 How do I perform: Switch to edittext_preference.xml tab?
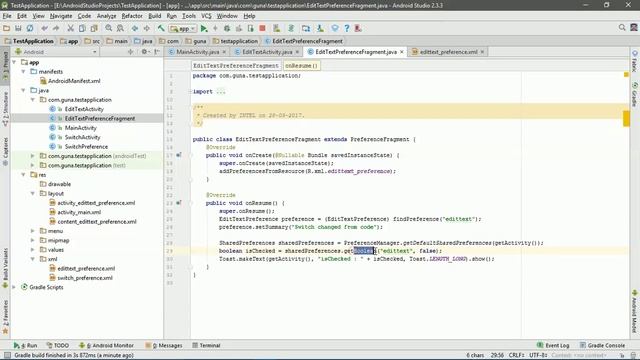(x=449, y=52)
